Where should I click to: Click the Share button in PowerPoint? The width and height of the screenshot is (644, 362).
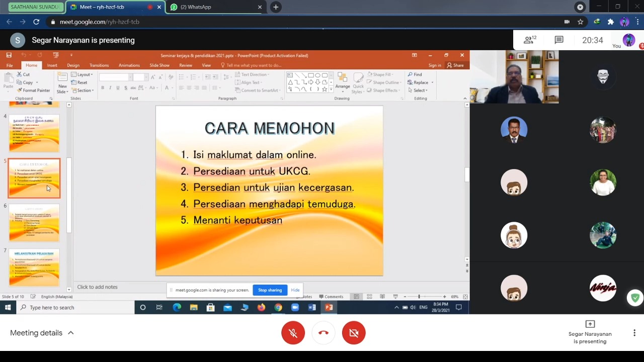click(x=455, y=65)
